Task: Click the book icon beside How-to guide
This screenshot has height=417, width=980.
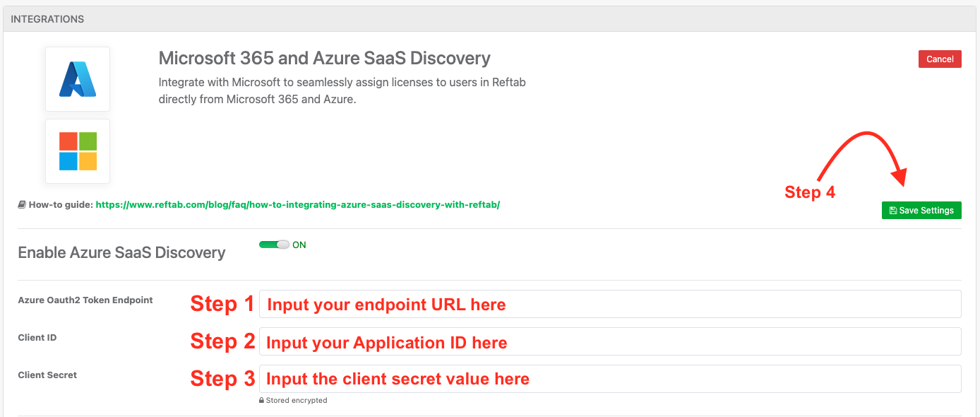Action: [x=20, y=204]
